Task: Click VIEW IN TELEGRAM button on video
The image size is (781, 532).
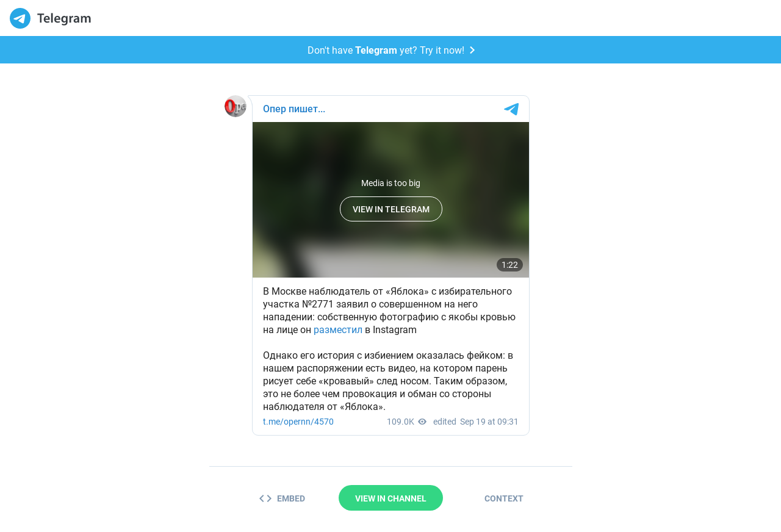Action: (391, 209)
